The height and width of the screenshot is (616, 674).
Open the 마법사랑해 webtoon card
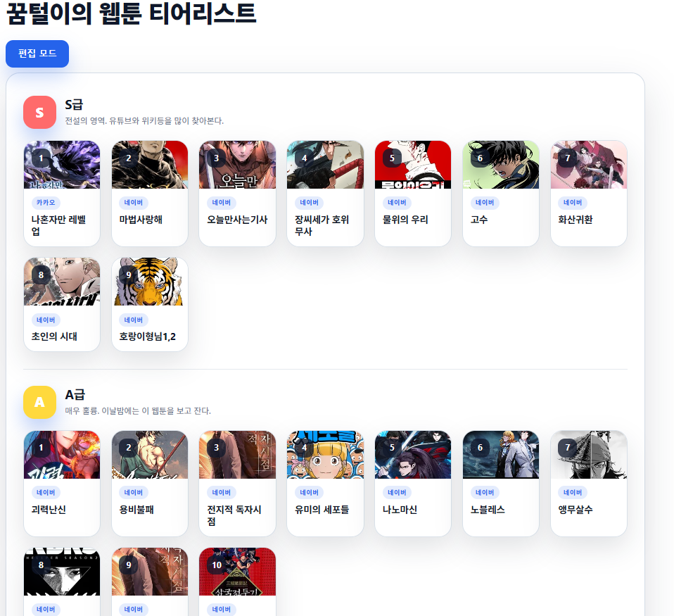tap(150, 194)
